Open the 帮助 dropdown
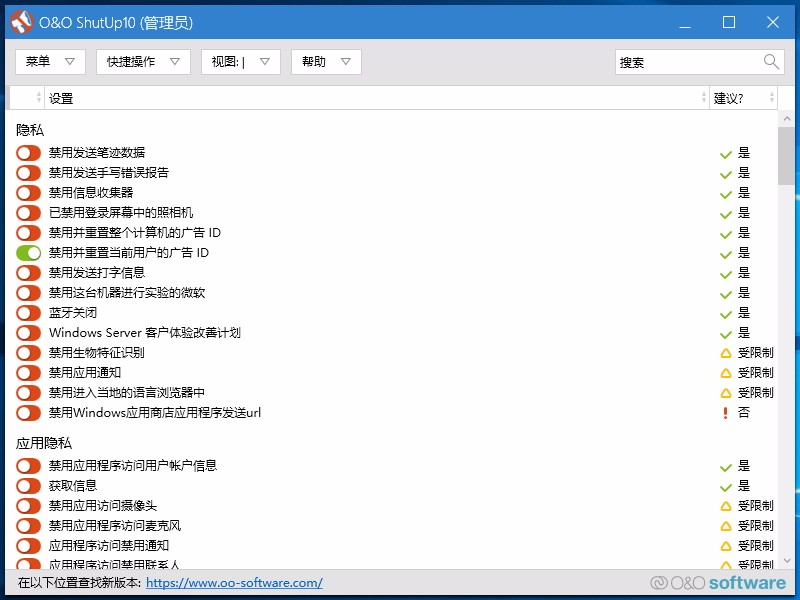Image resolution: width=800 pixels, height=600 pixels. pos(326,62)
